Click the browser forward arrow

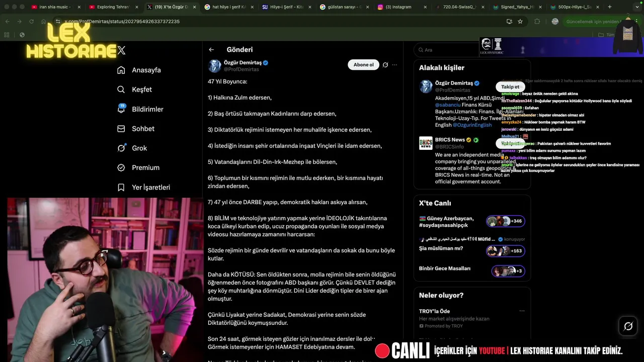coord(19,22)
